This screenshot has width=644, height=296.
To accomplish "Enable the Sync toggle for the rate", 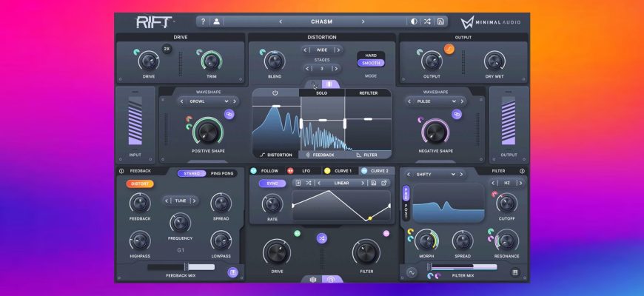I will click(272, 183).
